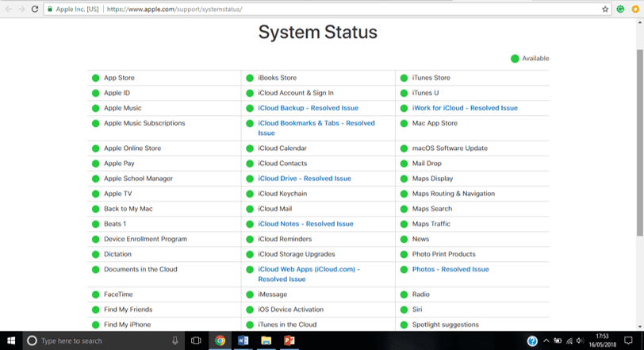Open File Explorer from the taskbar
Image resolution: width=644 pixels, height=350 pixels.
pos(266,340)
